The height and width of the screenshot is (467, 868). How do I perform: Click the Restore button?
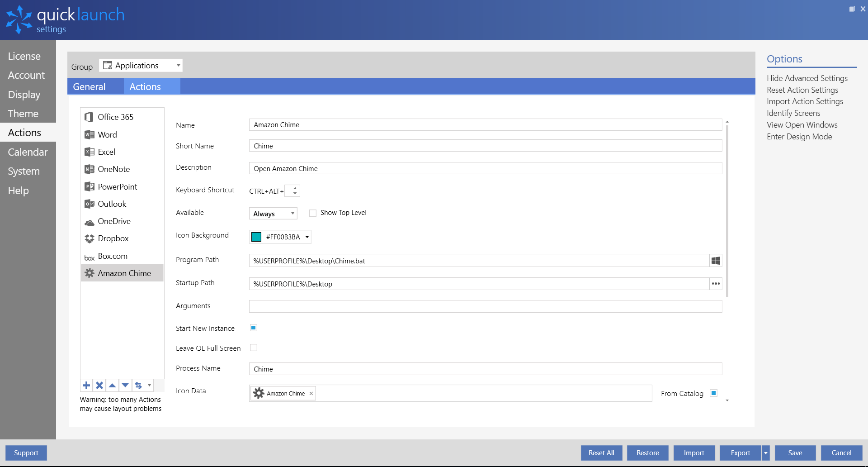[648, 453]
